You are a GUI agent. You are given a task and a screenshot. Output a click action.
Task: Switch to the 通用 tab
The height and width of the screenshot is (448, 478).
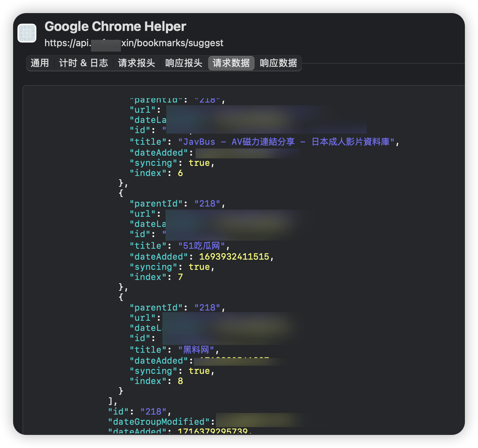tap(40, 63)
